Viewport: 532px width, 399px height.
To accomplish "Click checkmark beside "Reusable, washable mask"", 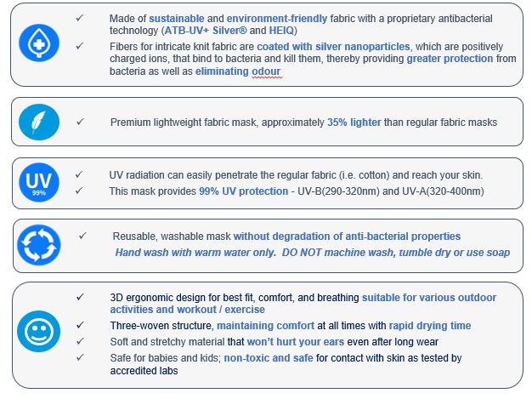I will [x=82, y=236].
